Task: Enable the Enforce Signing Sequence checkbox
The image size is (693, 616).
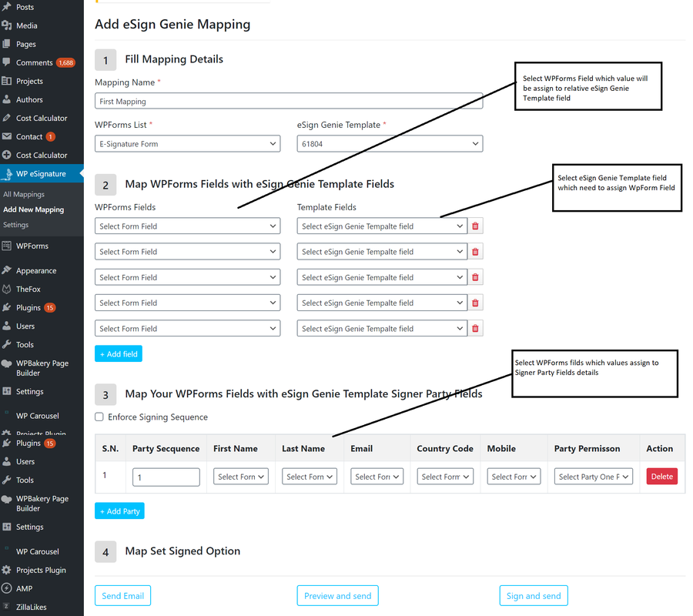Action: [x=99, y=417]
